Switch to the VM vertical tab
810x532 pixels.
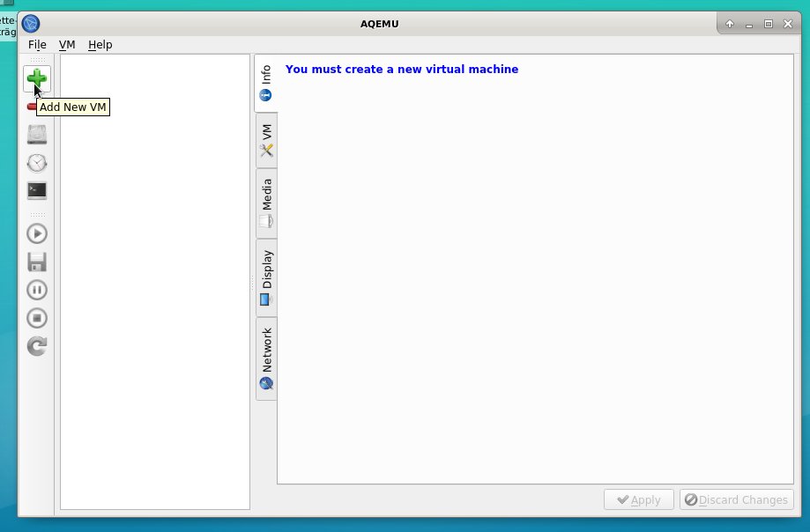click(266, 140)
